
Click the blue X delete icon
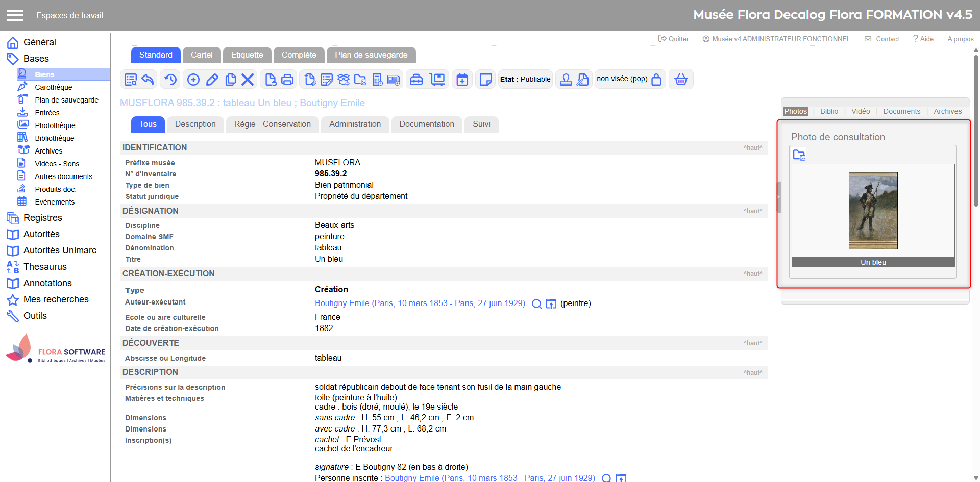[x=248, y=80]
